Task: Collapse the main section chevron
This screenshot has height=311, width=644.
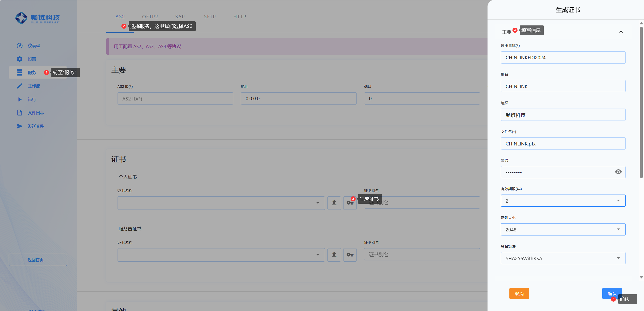Action: click(x=621, y=32)
